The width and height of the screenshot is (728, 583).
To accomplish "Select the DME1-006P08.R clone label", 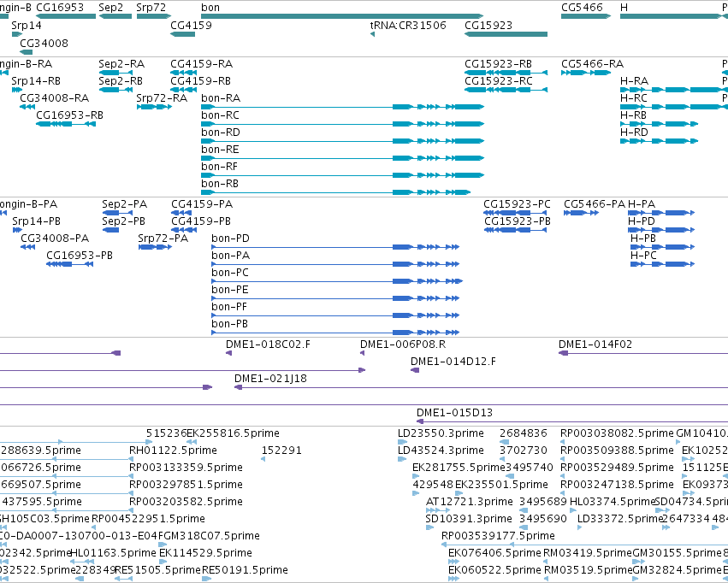I will (x=403, y=344).
